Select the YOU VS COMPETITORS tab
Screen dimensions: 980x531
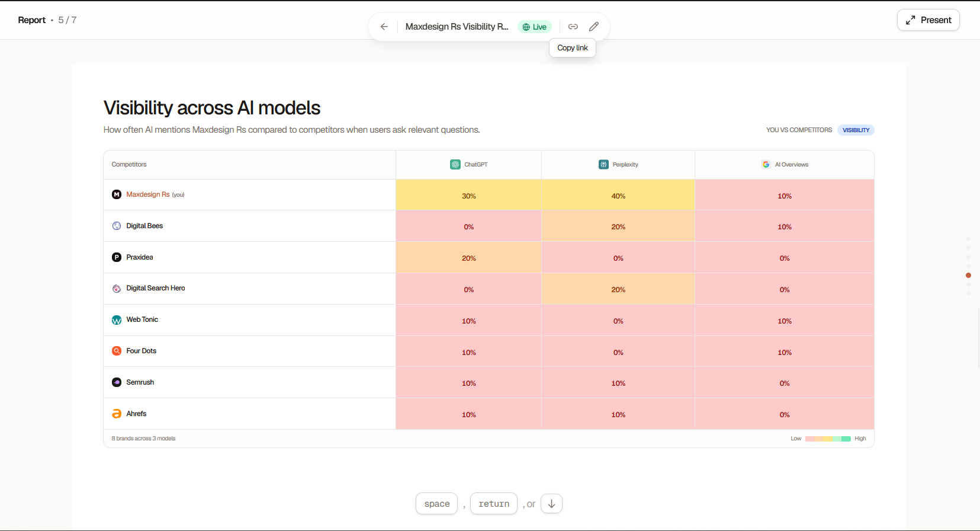click(799, 130)
